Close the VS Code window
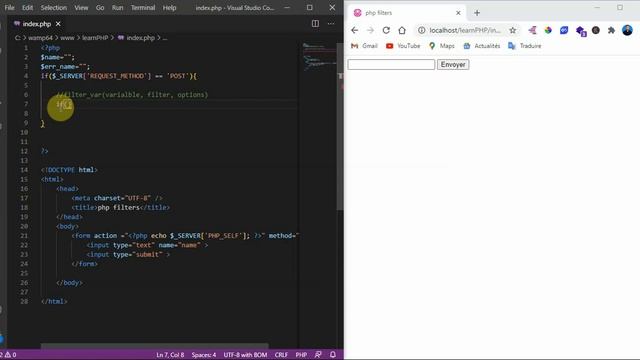The image size is (640, 360). (x=332, y=7)
